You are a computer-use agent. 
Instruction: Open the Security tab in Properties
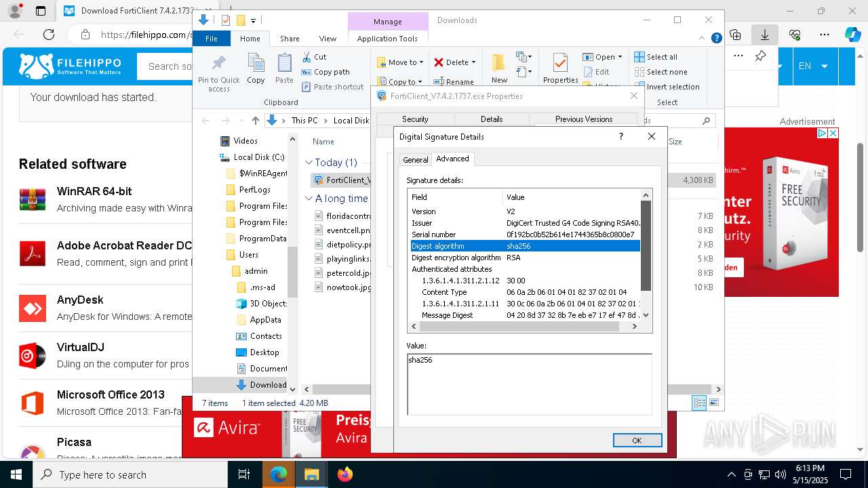coord(415,119)
